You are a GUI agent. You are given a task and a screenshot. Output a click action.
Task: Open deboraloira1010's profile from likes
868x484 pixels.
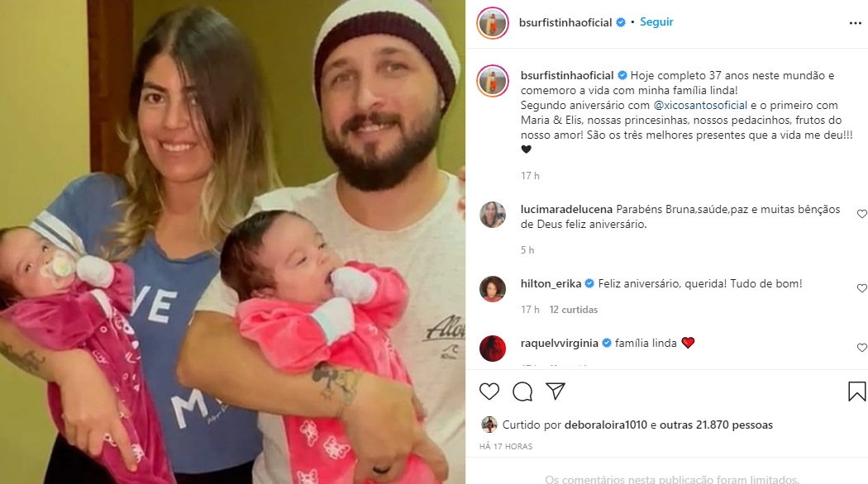coord(606,425)
